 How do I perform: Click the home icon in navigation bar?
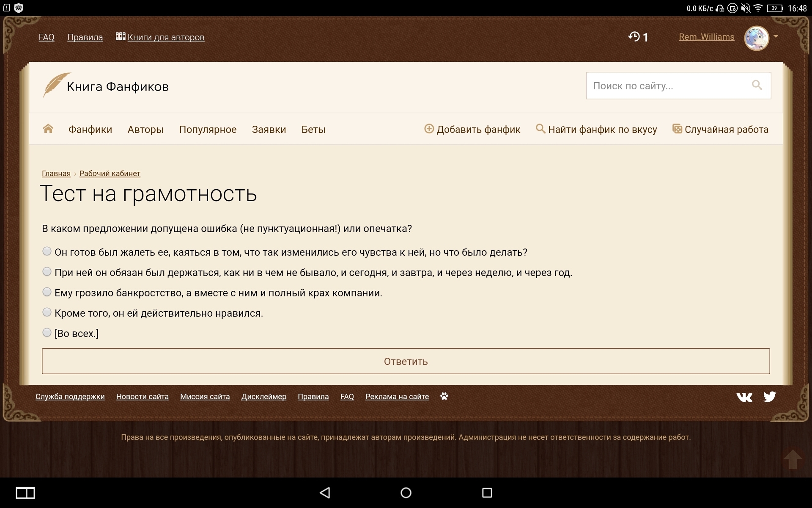tap(49, 129)
